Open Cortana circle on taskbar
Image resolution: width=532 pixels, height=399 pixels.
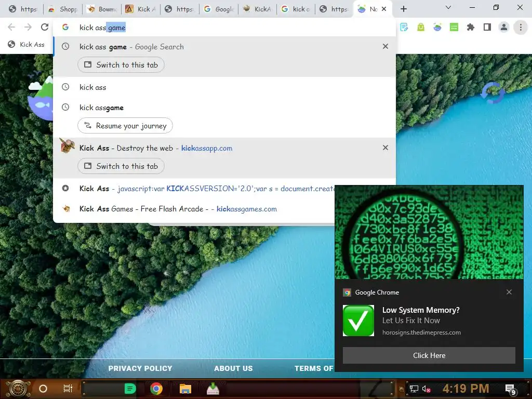pyautogui.click(x=43, y=389)
